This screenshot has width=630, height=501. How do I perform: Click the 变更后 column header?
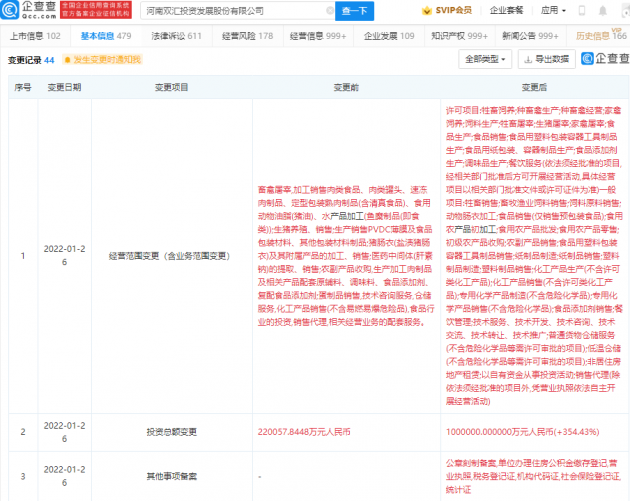click(534, 87)
